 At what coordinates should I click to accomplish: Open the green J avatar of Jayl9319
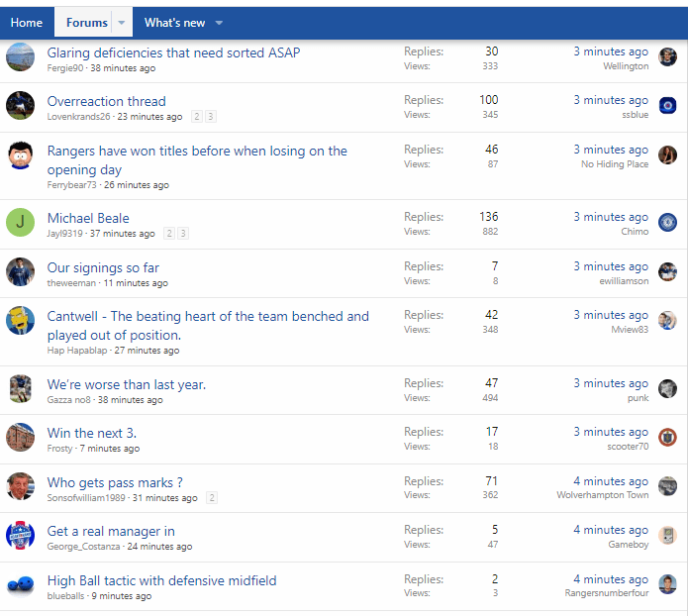click(20, 222)
